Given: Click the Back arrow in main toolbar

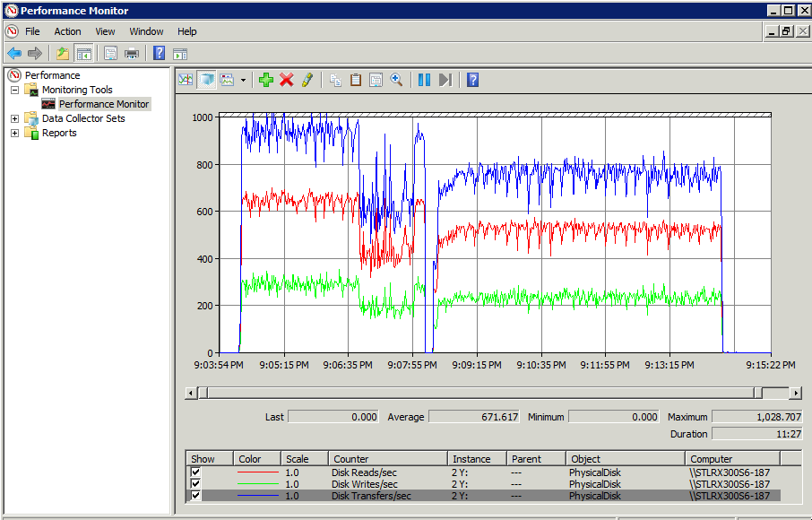Looking at the screenshot, I should (x=14, y=54).
